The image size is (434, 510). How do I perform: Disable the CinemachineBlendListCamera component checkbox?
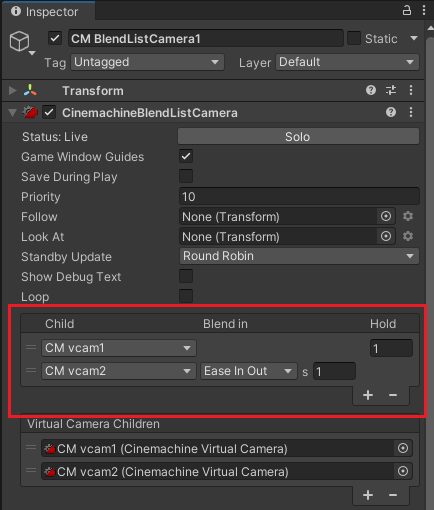point(49,112)
